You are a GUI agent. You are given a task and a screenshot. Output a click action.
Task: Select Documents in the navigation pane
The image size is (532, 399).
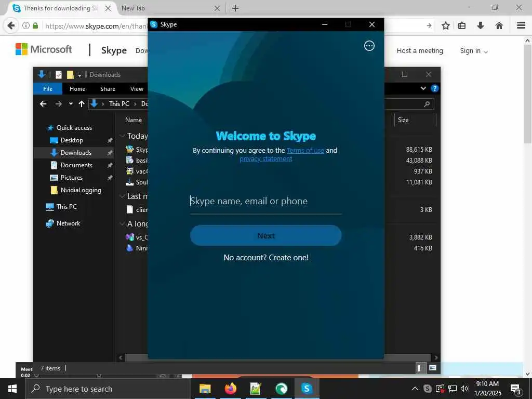[76, 165]
